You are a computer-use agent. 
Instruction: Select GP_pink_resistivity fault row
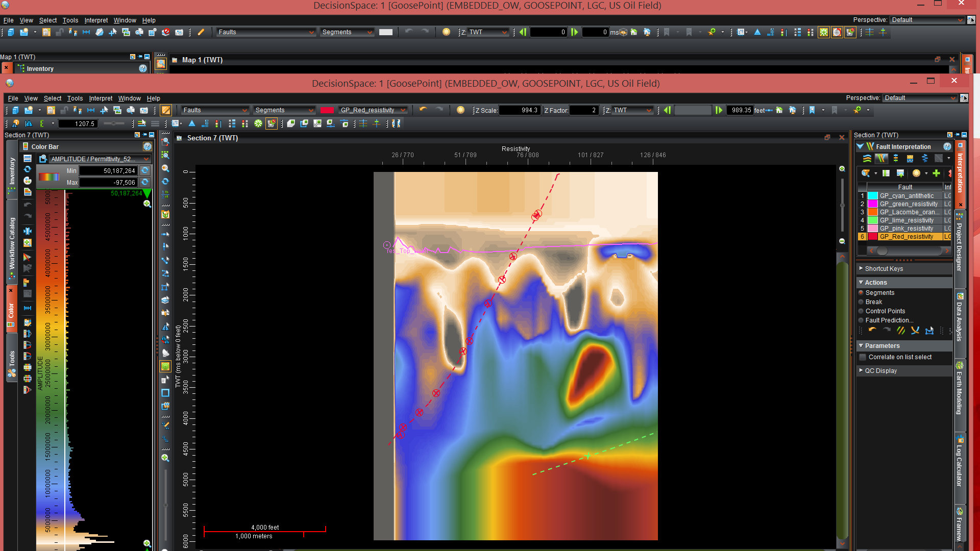coord(904,229)
